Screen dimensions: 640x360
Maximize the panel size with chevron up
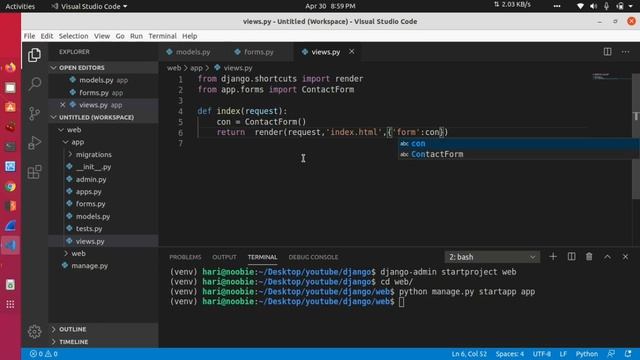click(607, 257)
